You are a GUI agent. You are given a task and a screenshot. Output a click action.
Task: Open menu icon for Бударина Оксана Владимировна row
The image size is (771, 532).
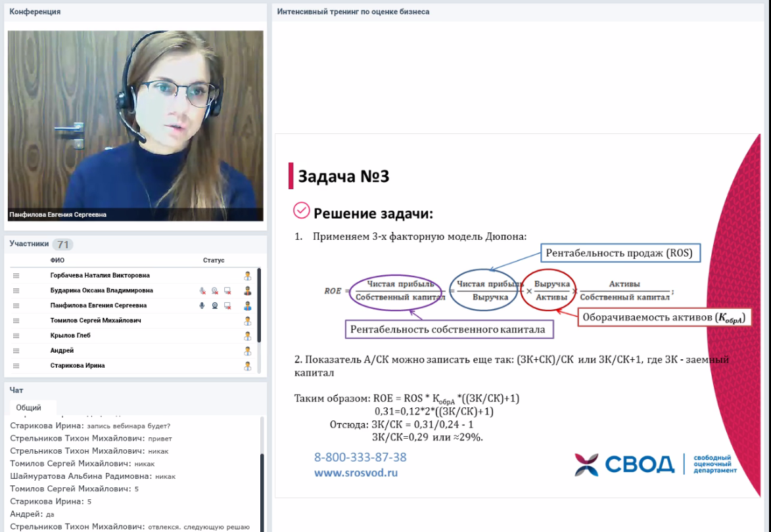tap(16, 291)
